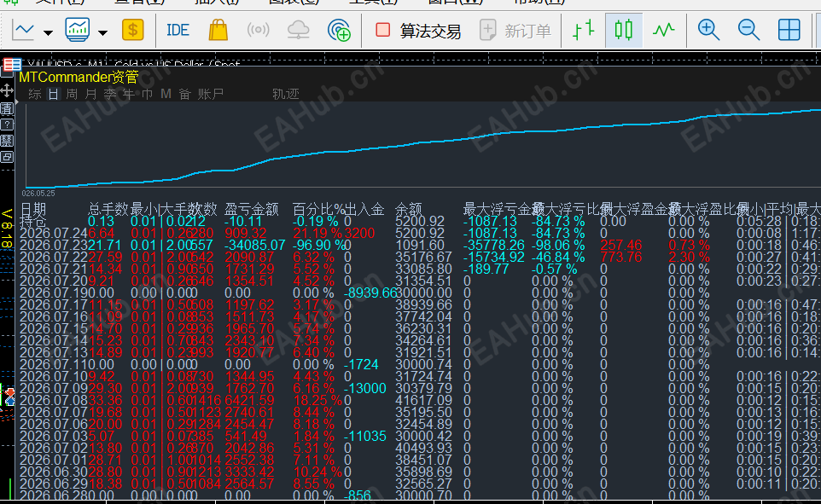The height and width of the screenshot is (504, 821).
Task: Click the green-plus signal subscribe icon
Action: [339, 31]
